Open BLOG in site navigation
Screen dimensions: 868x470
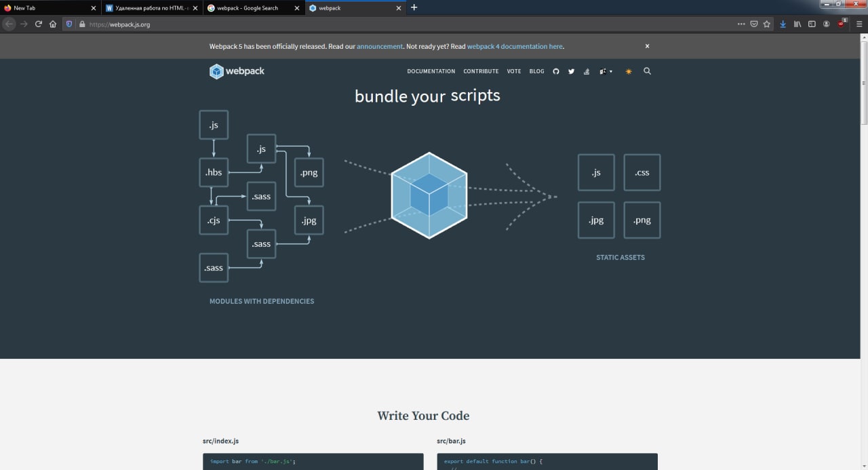click(536, 71)
